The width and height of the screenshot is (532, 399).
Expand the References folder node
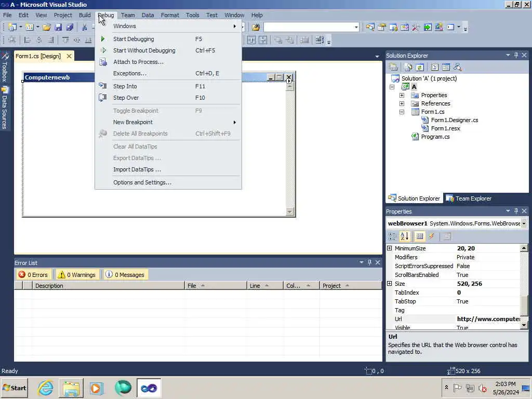pos(402,103)
